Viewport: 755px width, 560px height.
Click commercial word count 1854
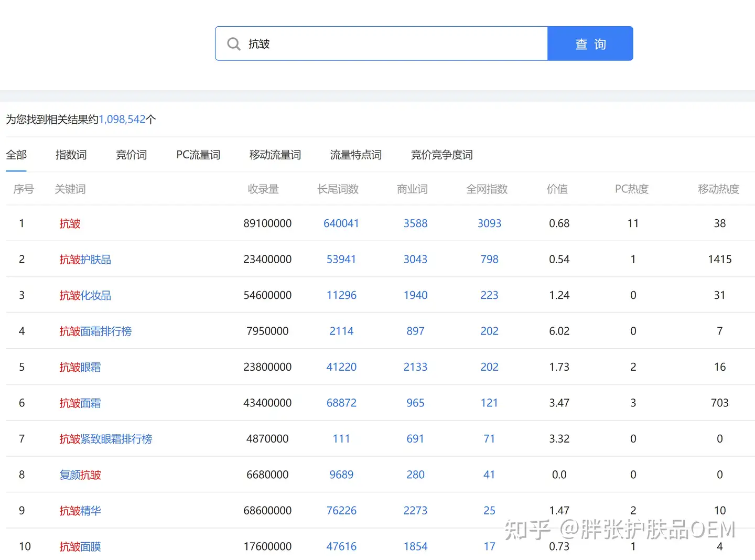pos(415,546)
